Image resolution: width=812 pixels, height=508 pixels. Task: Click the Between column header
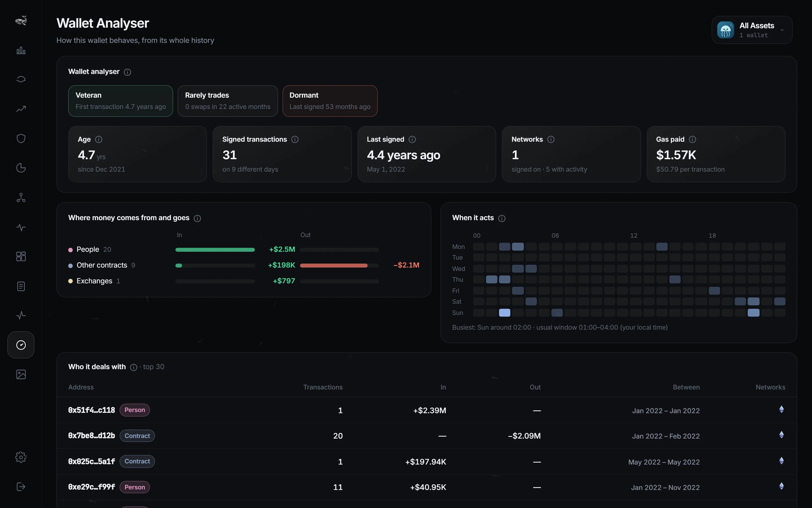686,387
